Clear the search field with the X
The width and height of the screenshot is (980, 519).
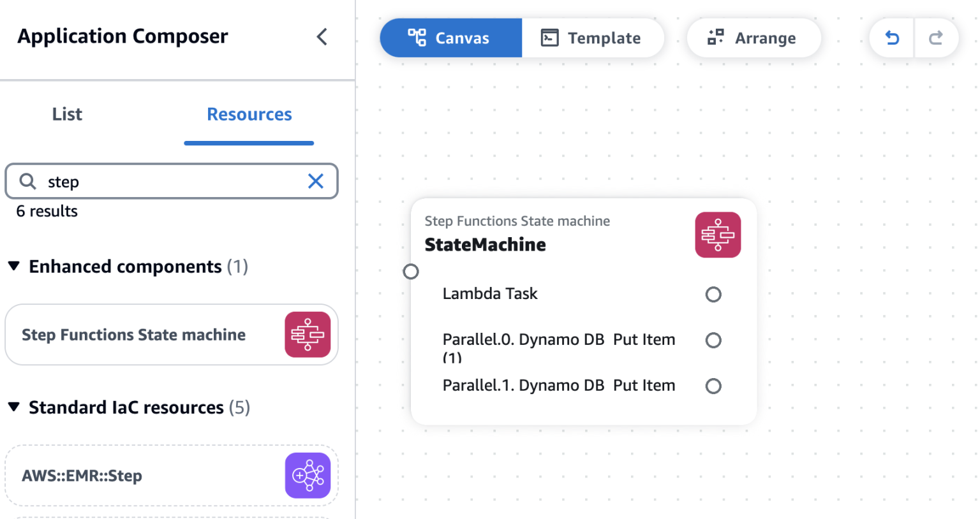click(316, 181)
